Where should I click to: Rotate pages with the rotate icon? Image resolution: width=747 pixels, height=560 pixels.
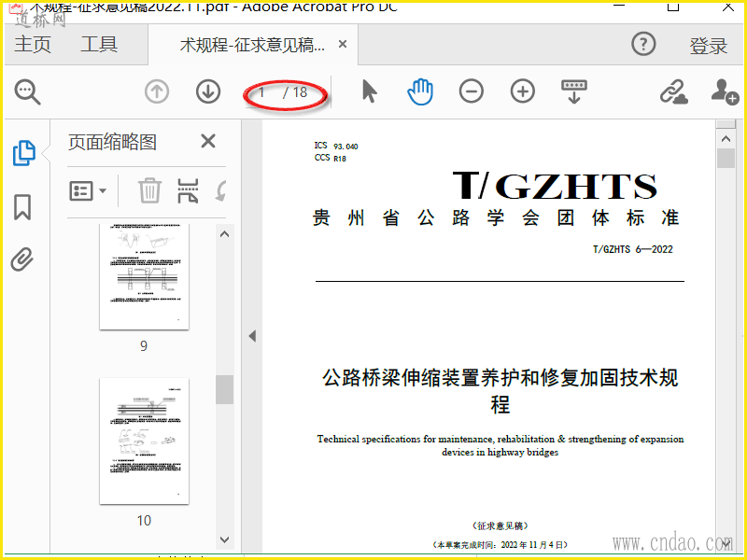click(x=220, y=191)
